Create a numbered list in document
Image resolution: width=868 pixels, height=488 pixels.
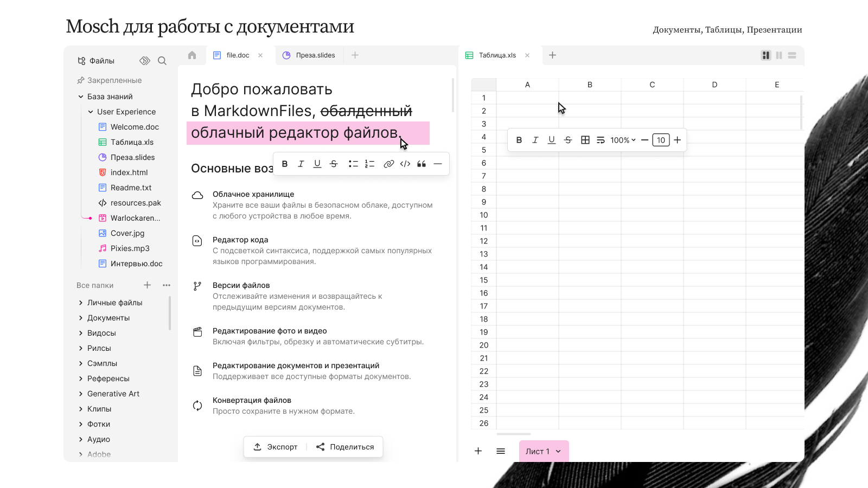pos(369,164)
